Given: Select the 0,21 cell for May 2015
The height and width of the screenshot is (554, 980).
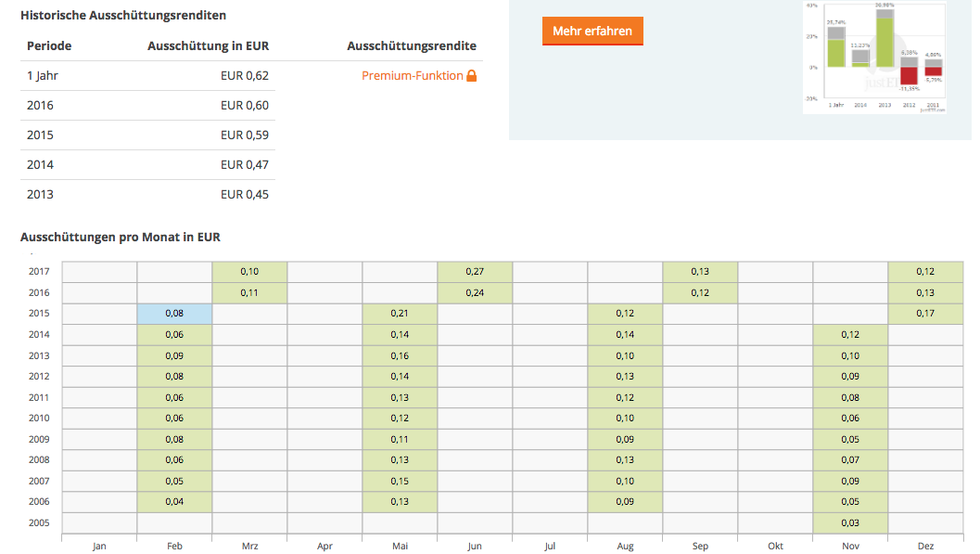Looking at the screenshot, I should click(400, 314).
